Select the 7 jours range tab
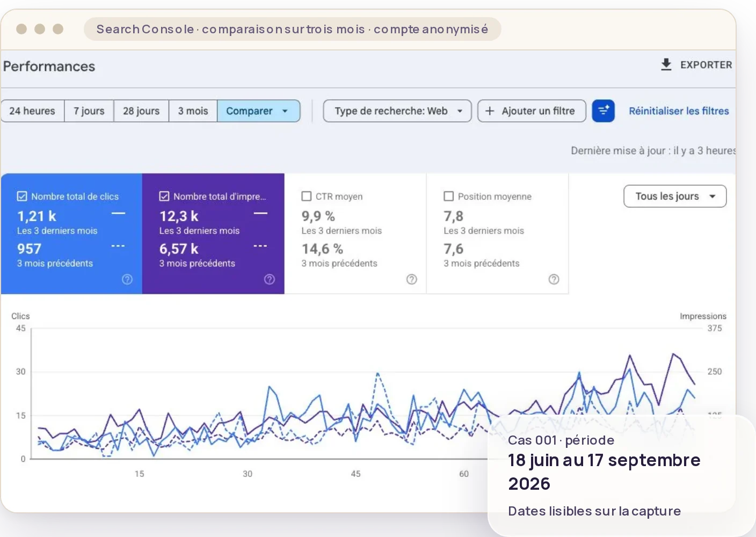The width and height of the screenshot is (756, 537). click(89, 111)
